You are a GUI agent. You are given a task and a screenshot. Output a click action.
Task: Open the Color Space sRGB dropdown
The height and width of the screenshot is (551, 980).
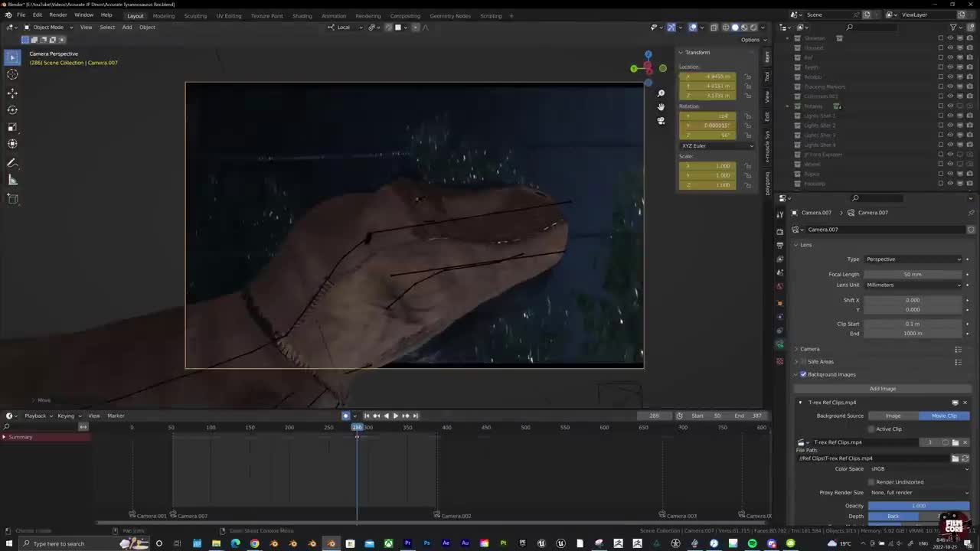point(919,468)
